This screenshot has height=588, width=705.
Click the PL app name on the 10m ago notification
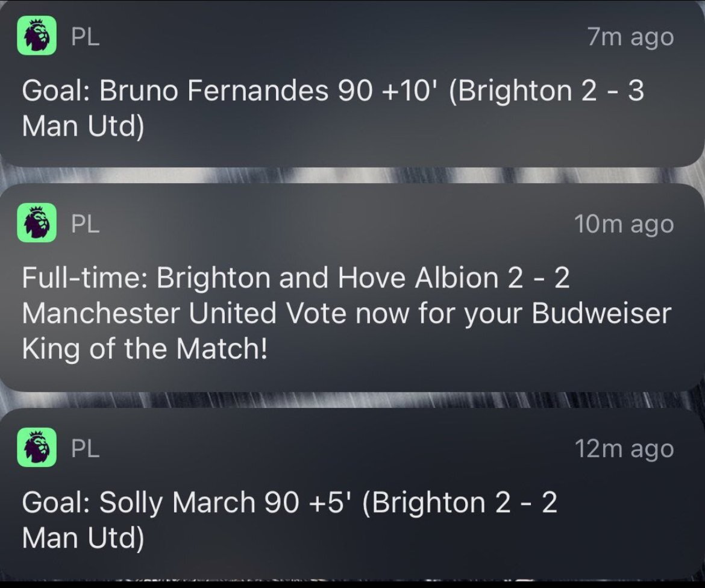coord(85,224)
